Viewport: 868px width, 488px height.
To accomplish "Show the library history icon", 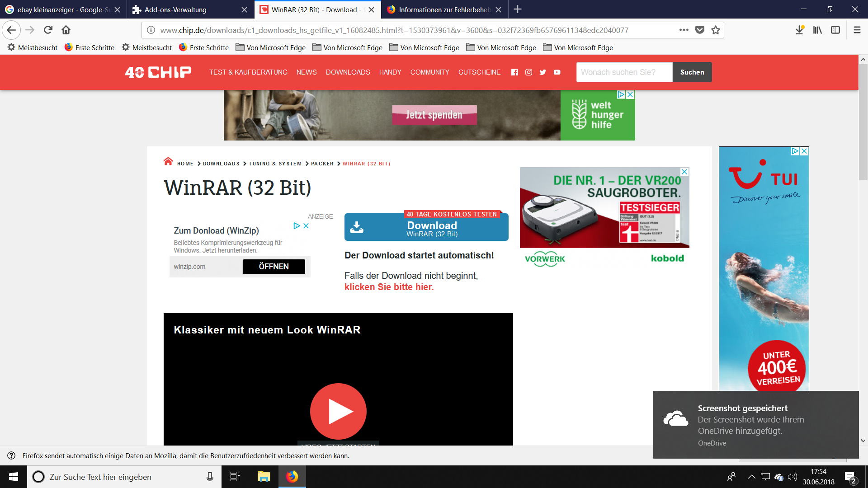I will (x=817, y=30).
